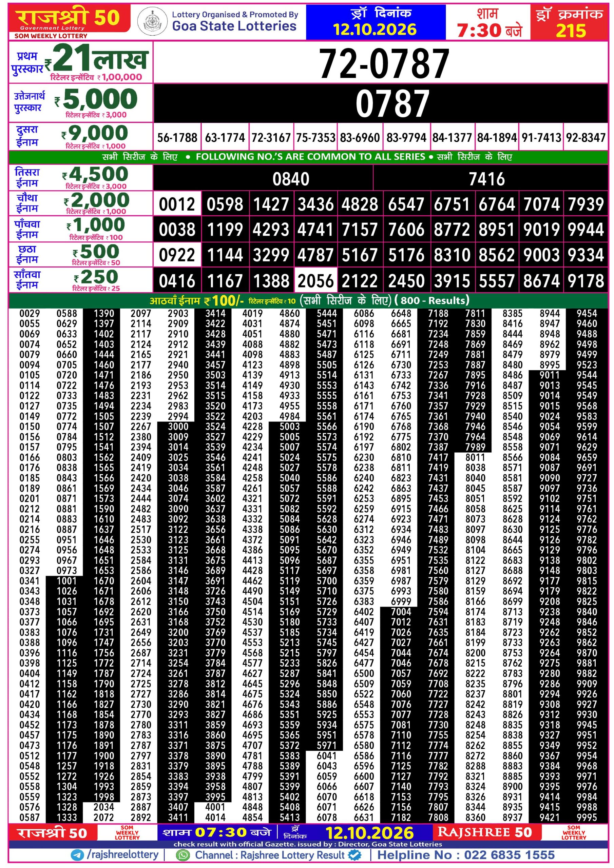Click sixth prize number 5176
The image size is (614, 868).
(406, 255)
